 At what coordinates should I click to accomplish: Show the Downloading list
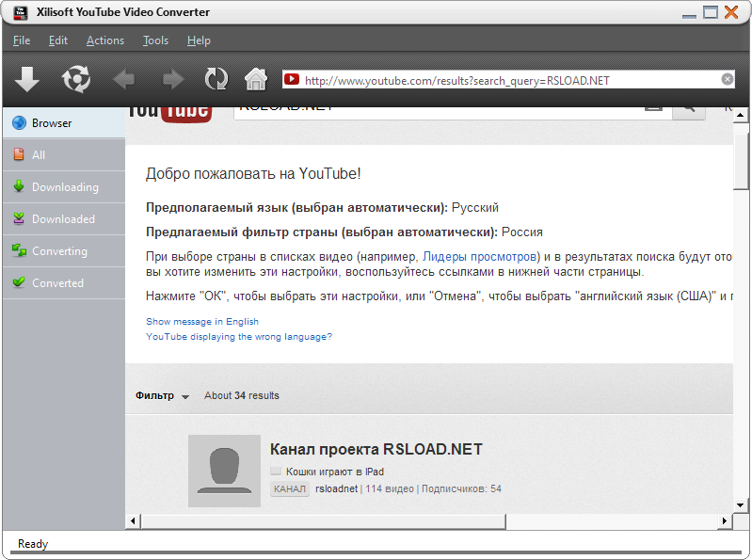63,187
